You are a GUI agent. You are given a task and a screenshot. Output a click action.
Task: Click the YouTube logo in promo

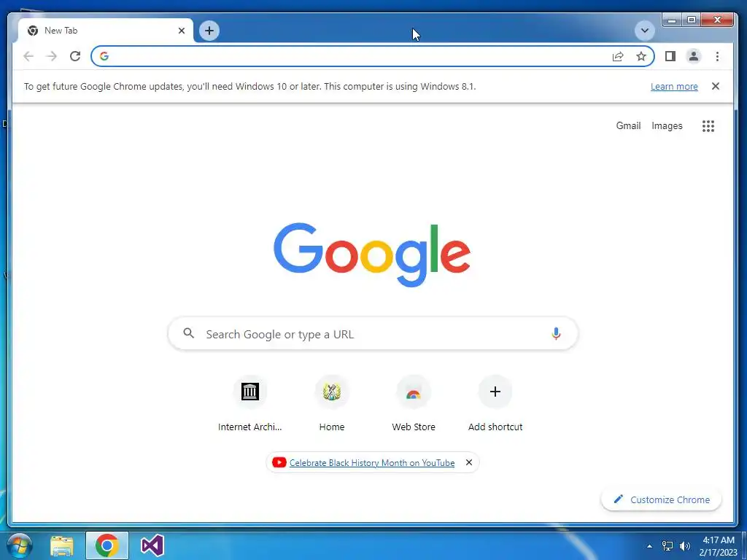279,462
